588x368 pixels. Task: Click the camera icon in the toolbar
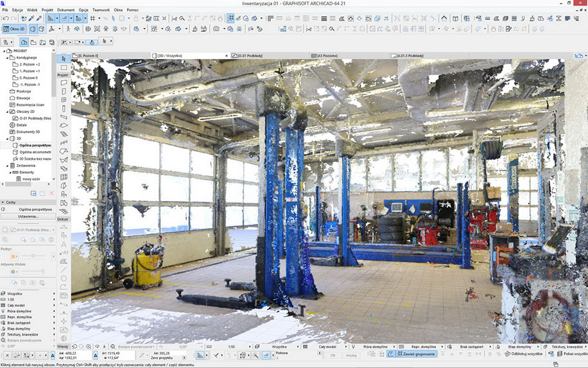pos(217,29)
